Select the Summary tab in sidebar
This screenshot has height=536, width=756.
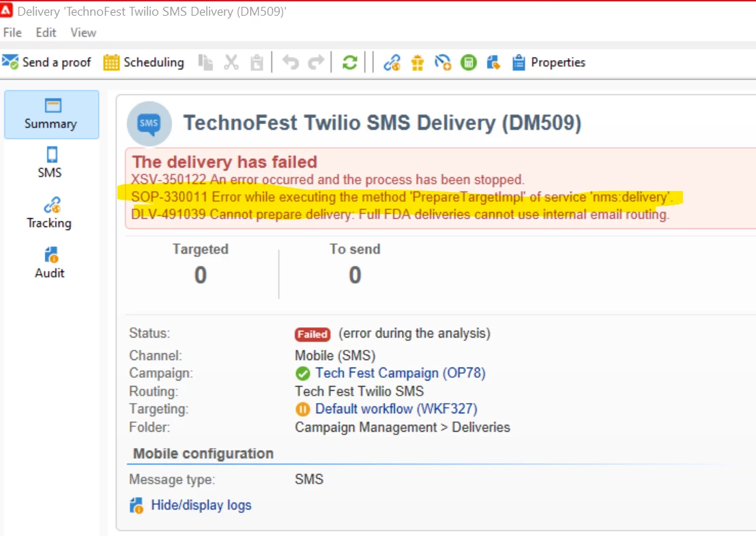pyautogui.click(x=52, y=115)
